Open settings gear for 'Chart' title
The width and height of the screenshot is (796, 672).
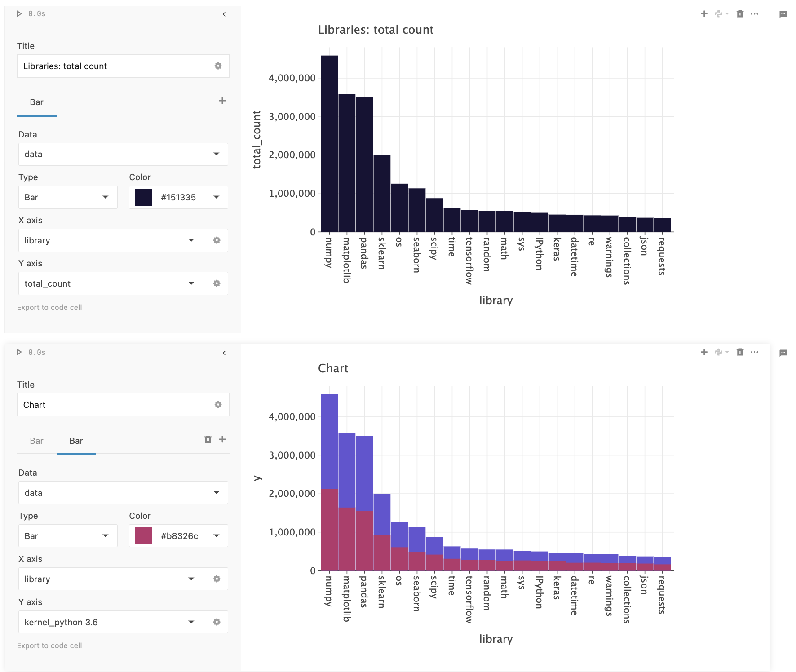click(218, 405)
